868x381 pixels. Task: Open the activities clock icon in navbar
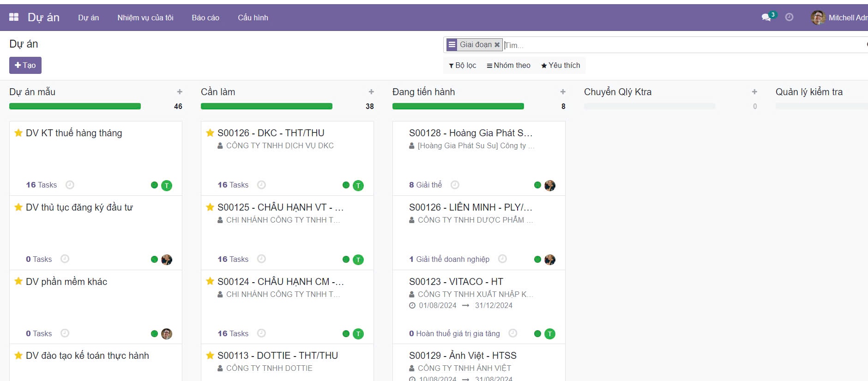[x=790, y=17]
